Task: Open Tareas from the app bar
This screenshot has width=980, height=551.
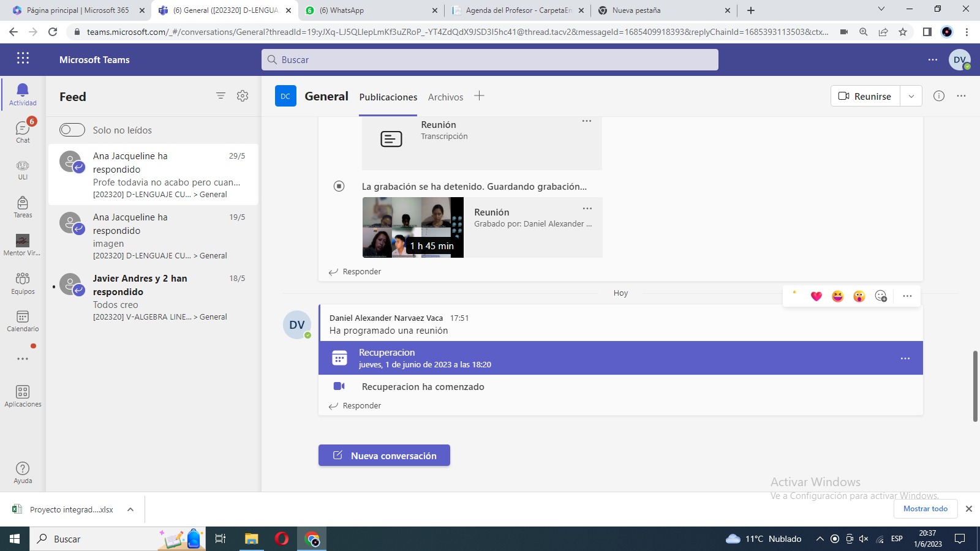Action: pyautogui.click(x=23, y=206)
